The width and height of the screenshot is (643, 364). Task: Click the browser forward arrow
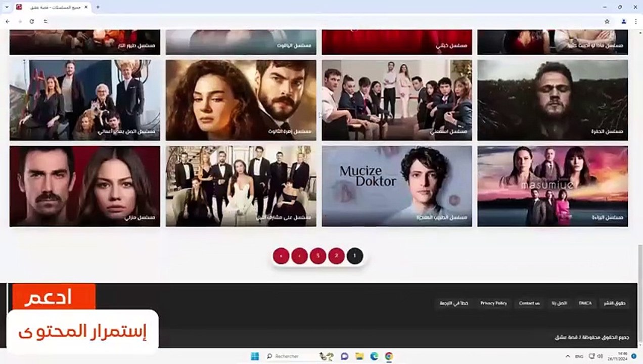click(20, 21)
